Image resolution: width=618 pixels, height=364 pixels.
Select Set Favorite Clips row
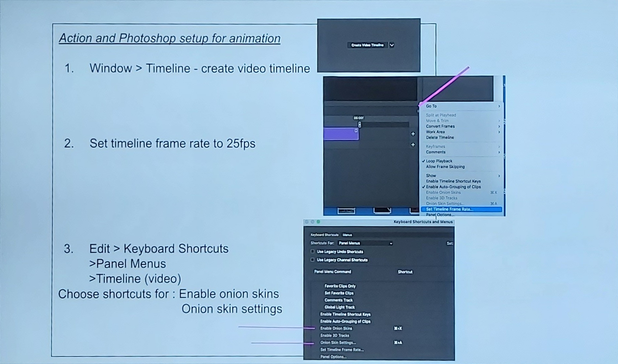click(339, 293)
